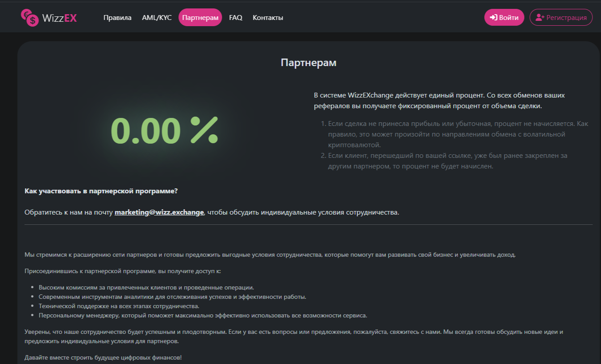Click the 0.00 % rate figure
The height and width of the screenshot is (364, 601).
164,131
